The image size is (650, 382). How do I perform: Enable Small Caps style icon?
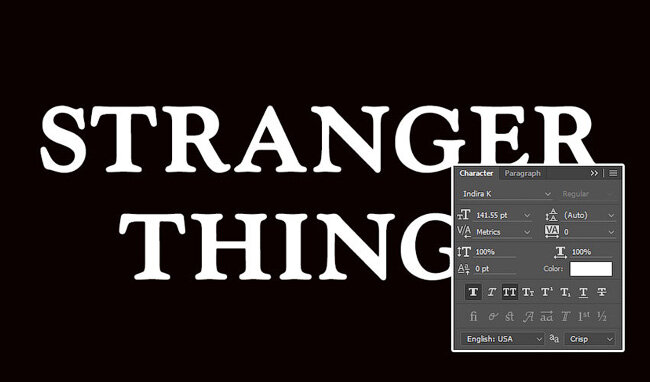point(528,292)
